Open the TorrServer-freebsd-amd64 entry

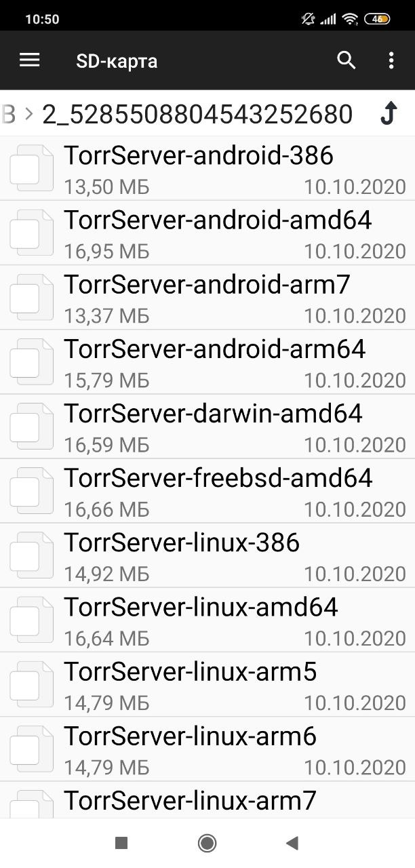click(x=207, y=491)
